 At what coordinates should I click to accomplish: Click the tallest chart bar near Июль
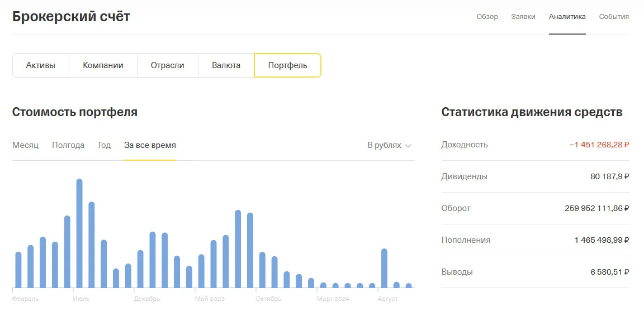coord(79,233)
